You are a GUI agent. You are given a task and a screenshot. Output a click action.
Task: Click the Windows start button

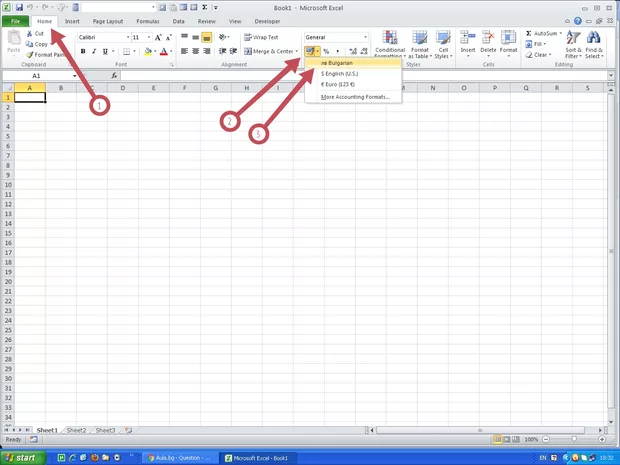22,458
